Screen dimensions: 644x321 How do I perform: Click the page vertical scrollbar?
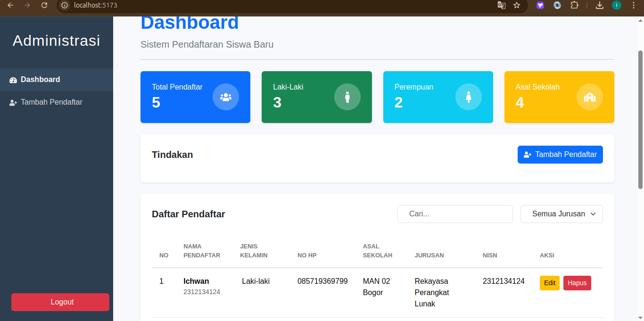tap(640, 118)
